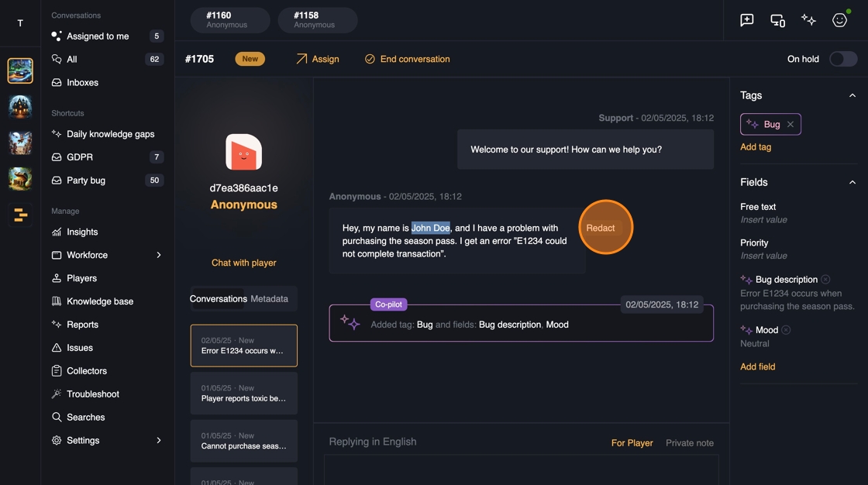Switch to conversation tab #1158
Screen dimensions: 868x485
click(x=318, y=20)
